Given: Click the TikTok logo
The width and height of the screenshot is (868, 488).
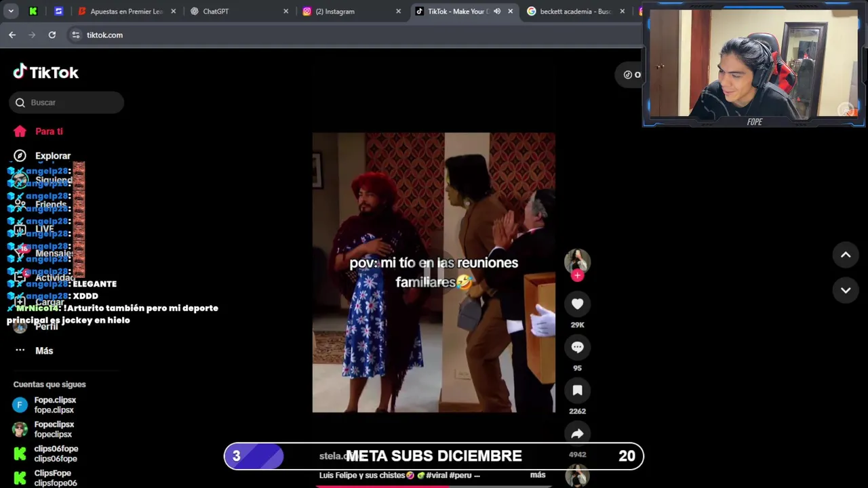Looking at the screenshot, I should [46, 72].
